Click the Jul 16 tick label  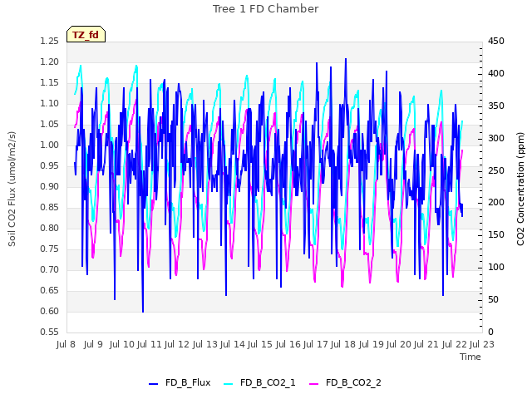click(x=288, y=344)
